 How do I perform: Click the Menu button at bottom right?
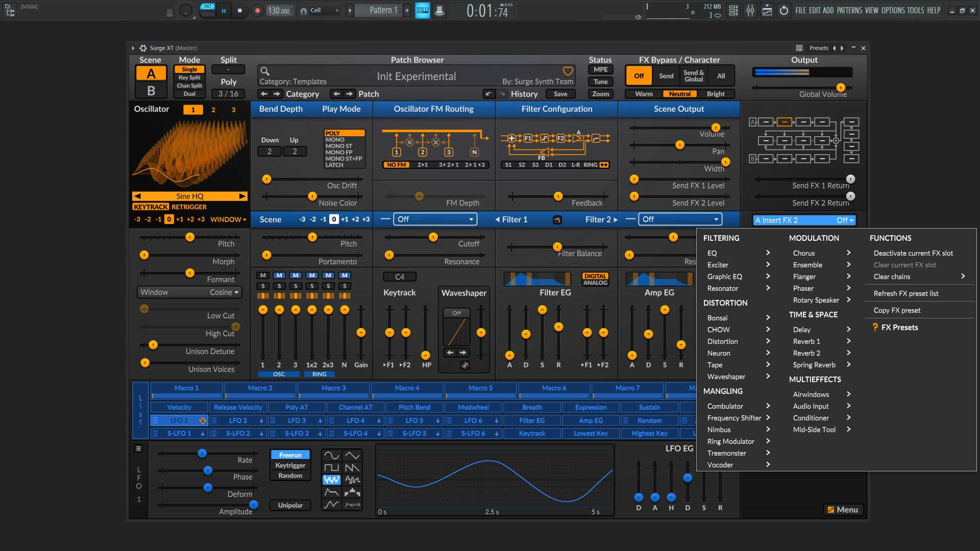(843, 510)
